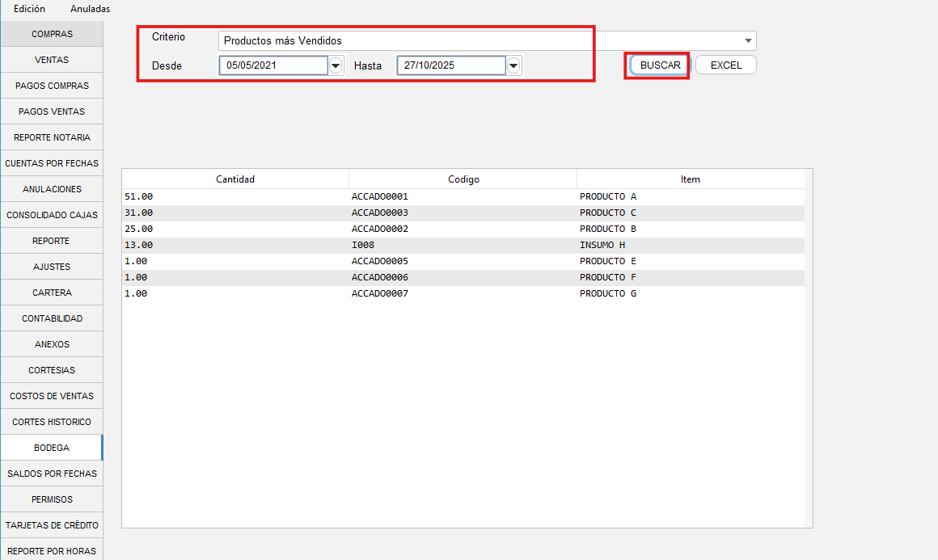The width and height of the screenshot is (938, 560).
Task: Click the Desde date input field
Action: 273,65
